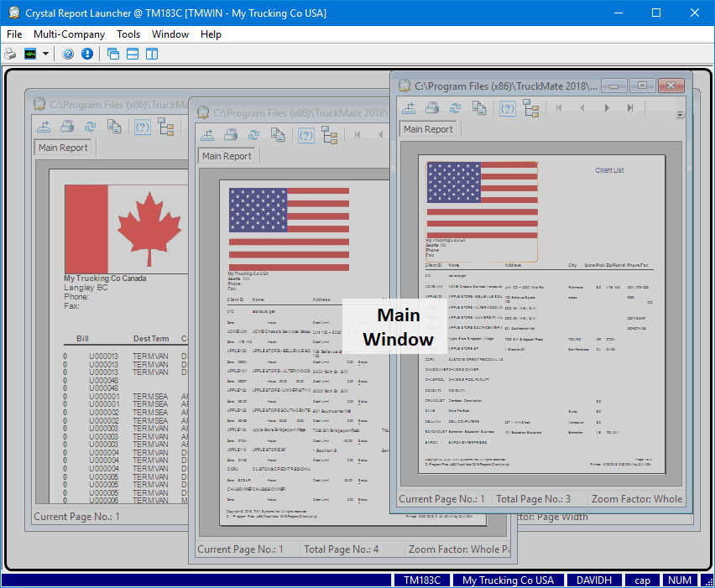Expand toolbar overflow arrow in Client List window

(x=681, y=114)
